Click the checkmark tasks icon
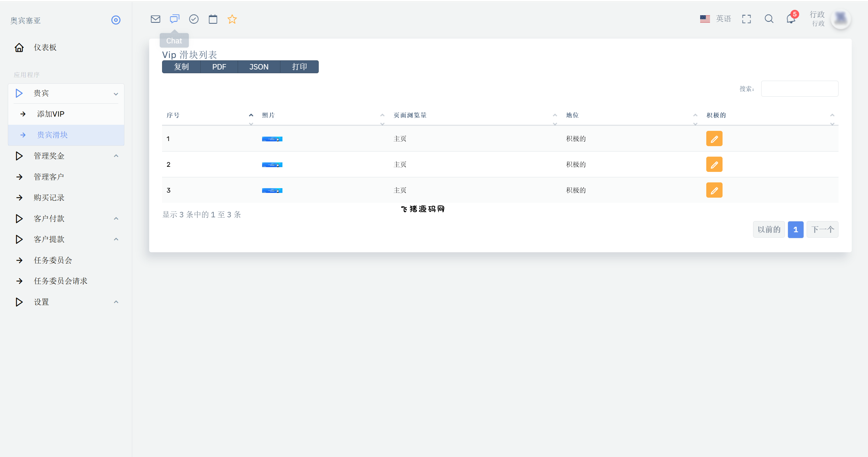 [194, 19]
